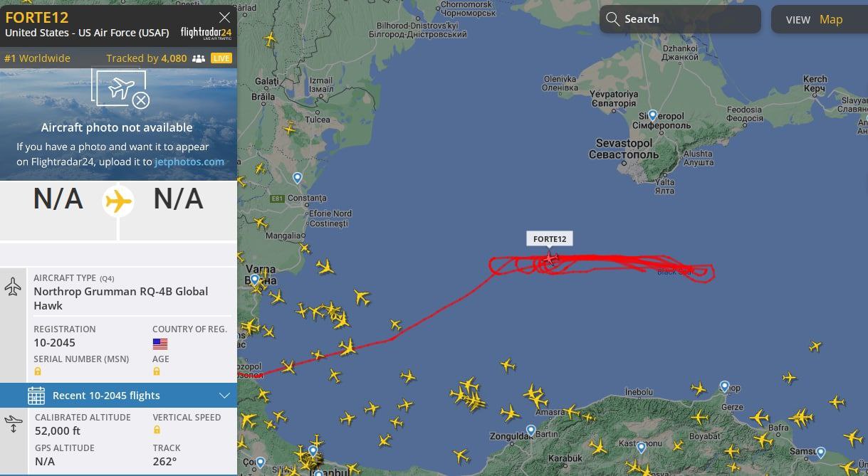Click the LIVE status badge
This screenshot has width=868, height=476.
pos(221,58)
